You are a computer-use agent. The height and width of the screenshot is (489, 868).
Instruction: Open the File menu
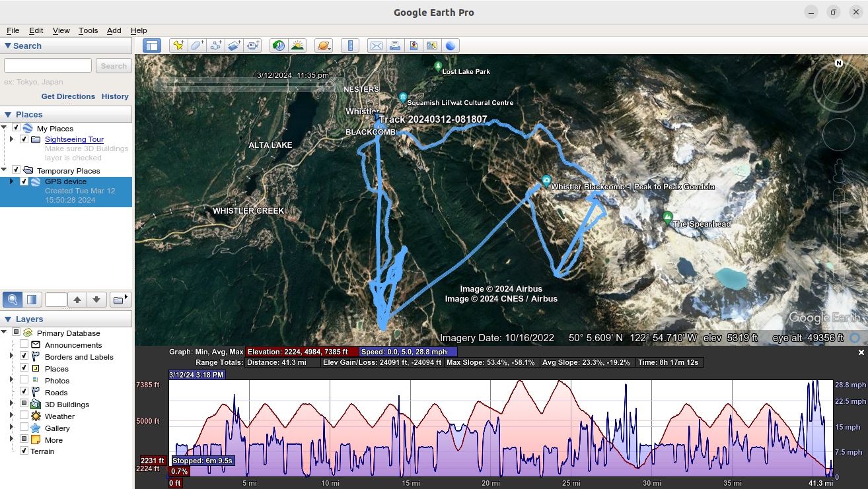[13, 30]
